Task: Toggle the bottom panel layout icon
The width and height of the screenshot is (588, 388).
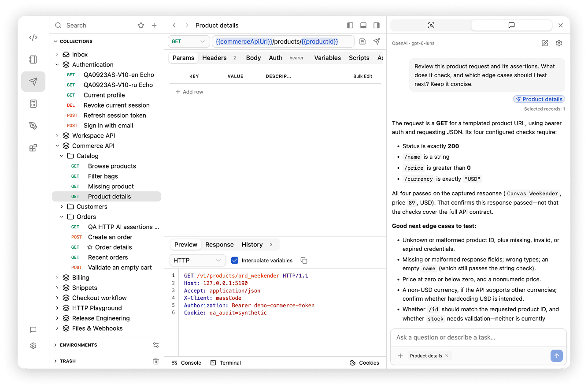Action: pyautogui.click(x=363, y=26)
